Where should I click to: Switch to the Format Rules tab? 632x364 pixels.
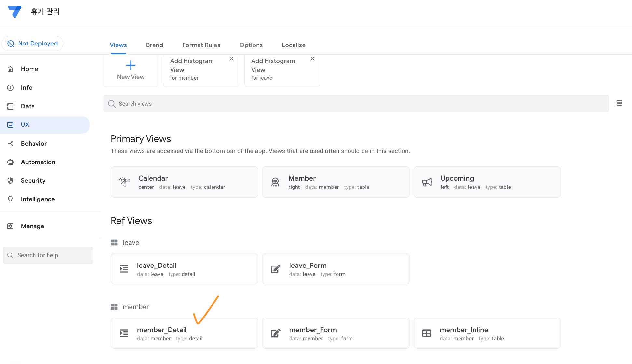pyautogui.click(x=201, y=45)
